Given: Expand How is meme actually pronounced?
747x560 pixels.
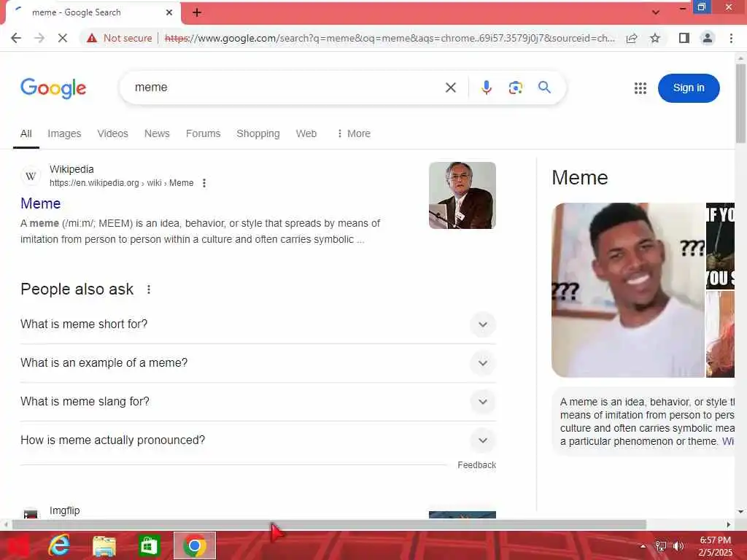Looking at the screenshot, I should 258,440.
